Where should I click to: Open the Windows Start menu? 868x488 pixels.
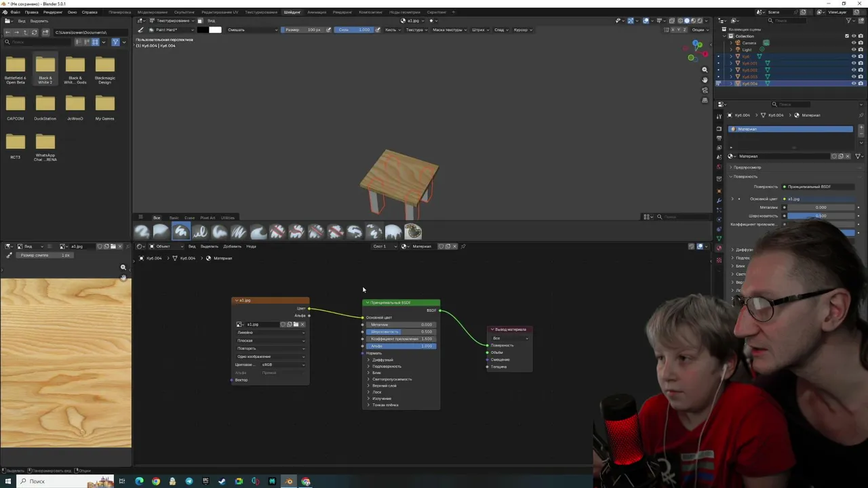click(x=8, y=481)
